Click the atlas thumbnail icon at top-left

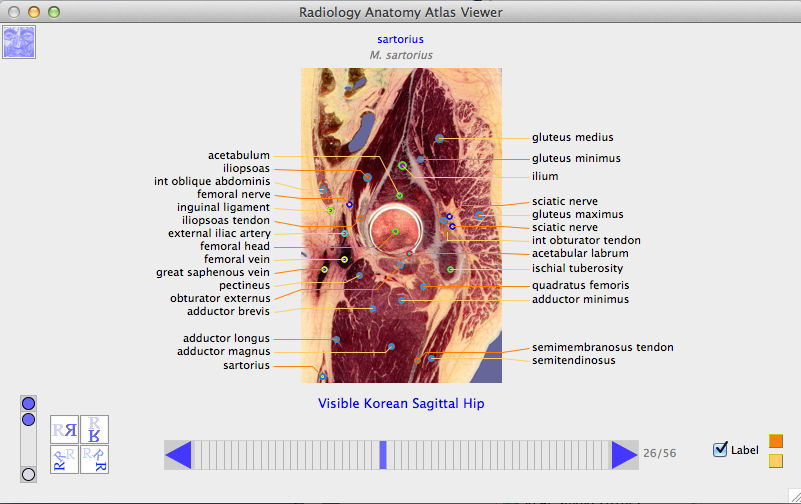point(20,43)
